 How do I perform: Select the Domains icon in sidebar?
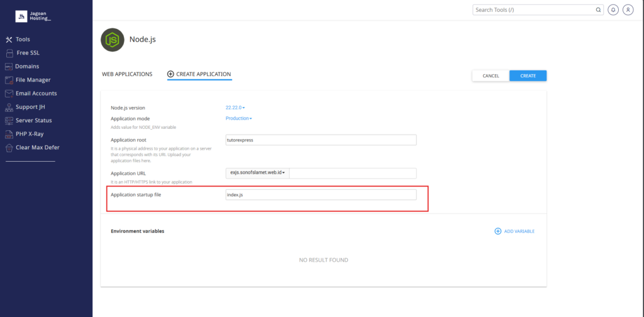(9, 67)
